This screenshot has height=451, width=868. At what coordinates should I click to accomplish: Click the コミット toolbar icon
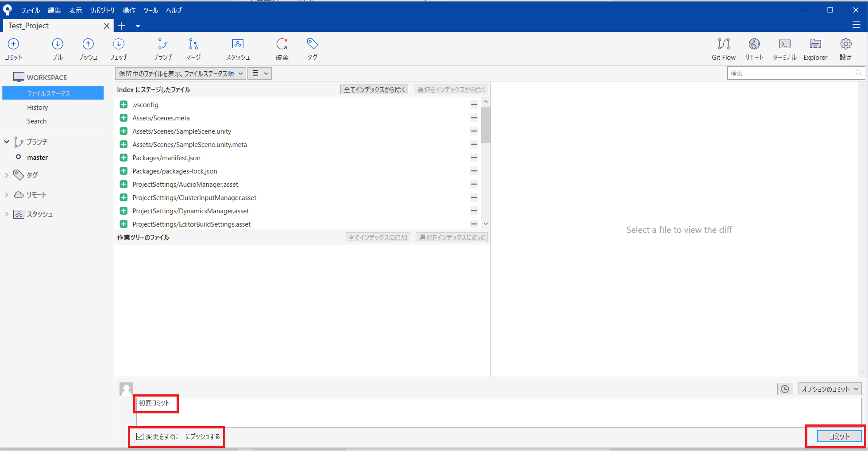coord(13,49)
